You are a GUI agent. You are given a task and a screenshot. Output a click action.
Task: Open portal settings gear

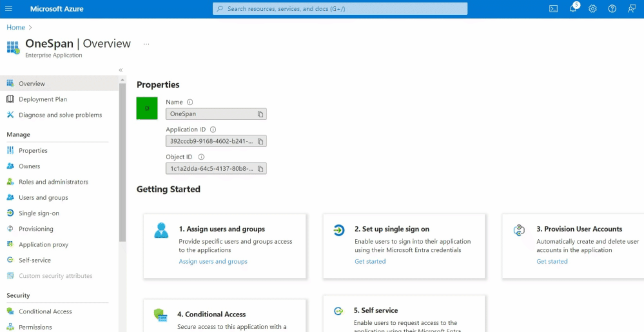point(592,8)
